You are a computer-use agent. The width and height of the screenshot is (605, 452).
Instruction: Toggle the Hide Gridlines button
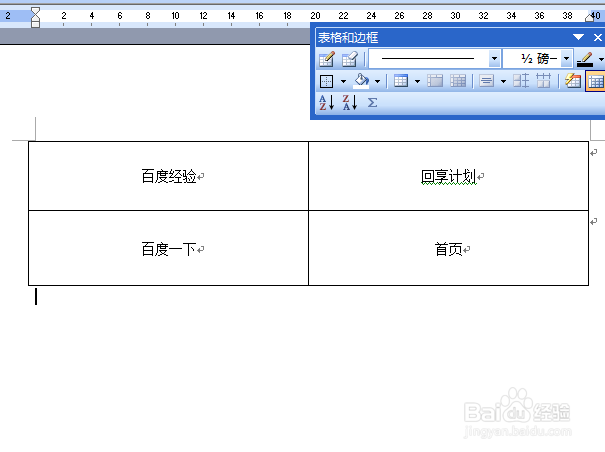click(x=595, y=81)
